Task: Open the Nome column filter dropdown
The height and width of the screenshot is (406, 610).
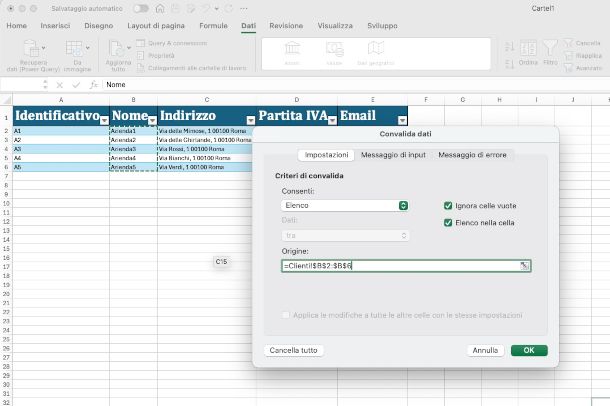Action: (x=151, y=119)
